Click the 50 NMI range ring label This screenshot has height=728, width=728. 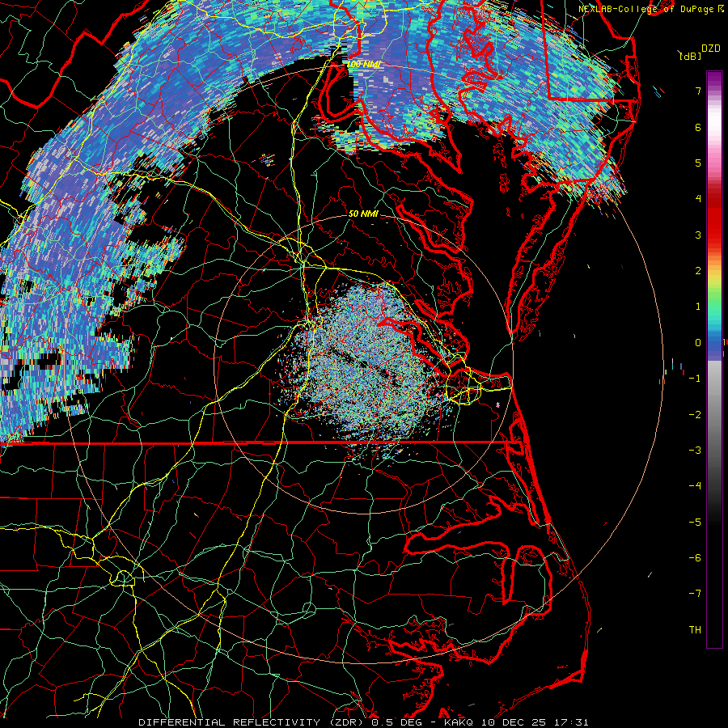[x=363, y=214]
